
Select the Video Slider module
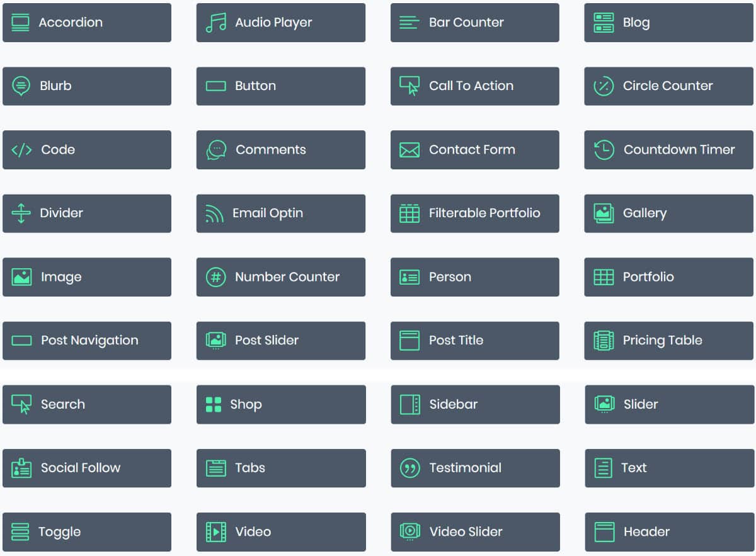476,532
